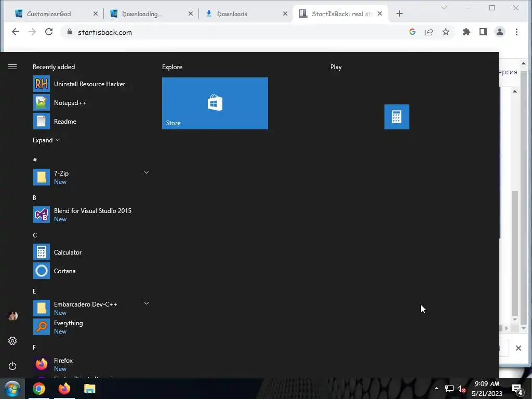Switch to the Downloads tab
This screenshot has width=532, height=399.
click(x=246, y=14)
